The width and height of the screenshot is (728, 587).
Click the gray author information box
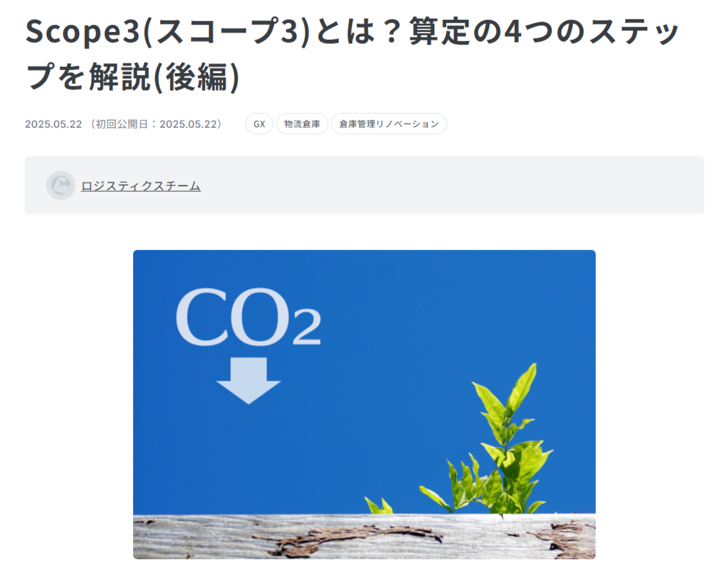(x=364, y=185)
